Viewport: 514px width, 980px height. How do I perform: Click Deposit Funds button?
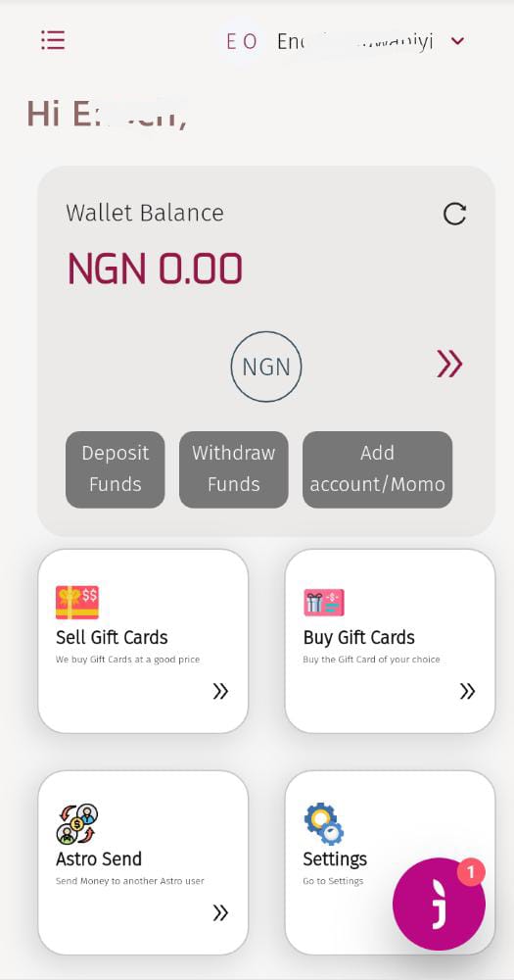point(115,469)
